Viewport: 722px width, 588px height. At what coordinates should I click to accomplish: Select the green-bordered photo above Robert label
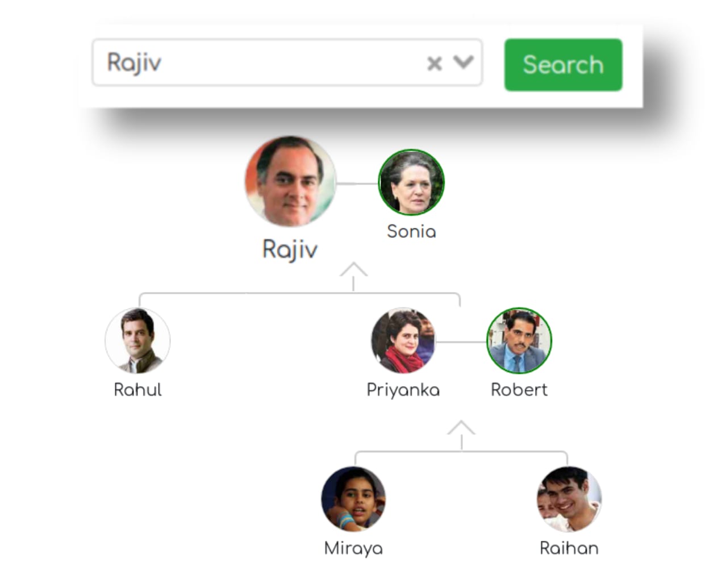tap(519, 341)
